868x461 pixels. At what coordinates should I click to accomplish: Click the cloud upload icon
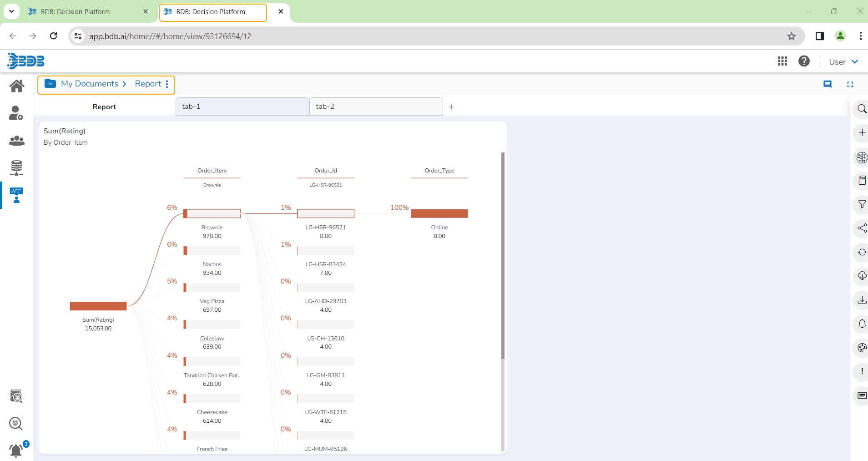(862, 276)
